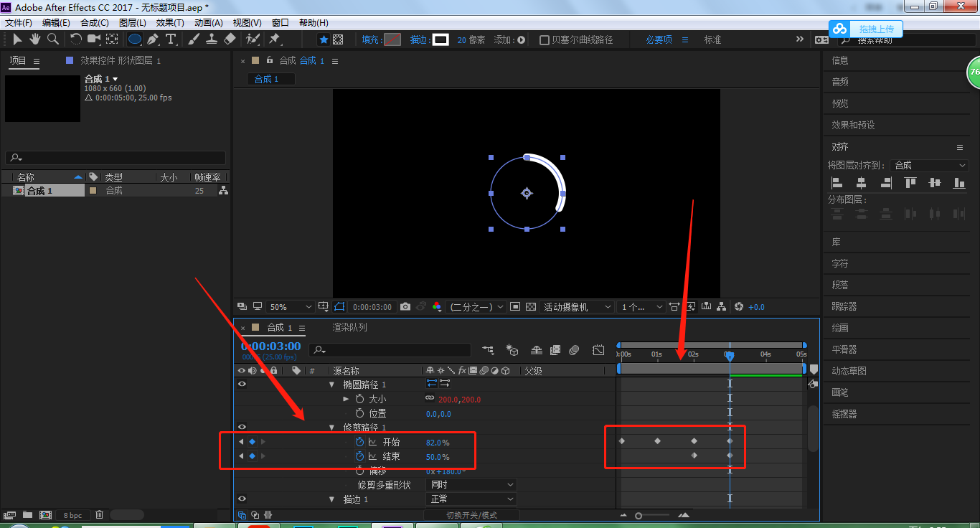Click the Graph Editor icon in timeline
This screenshot has width=980, height=528.
point(598,350)
